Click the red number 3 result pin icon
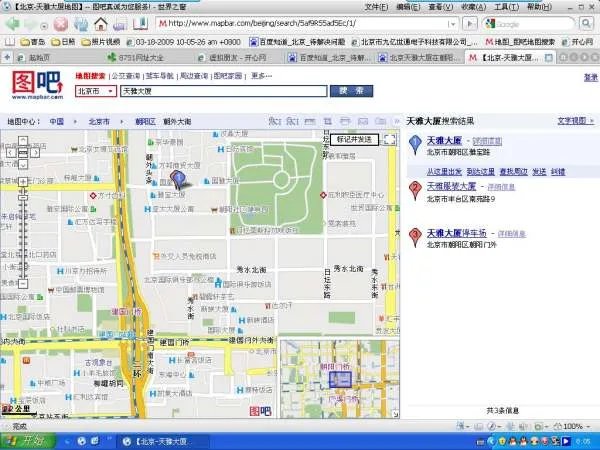Screen dimensions: 600x450 pyautogui.click(x=415, y=237)
